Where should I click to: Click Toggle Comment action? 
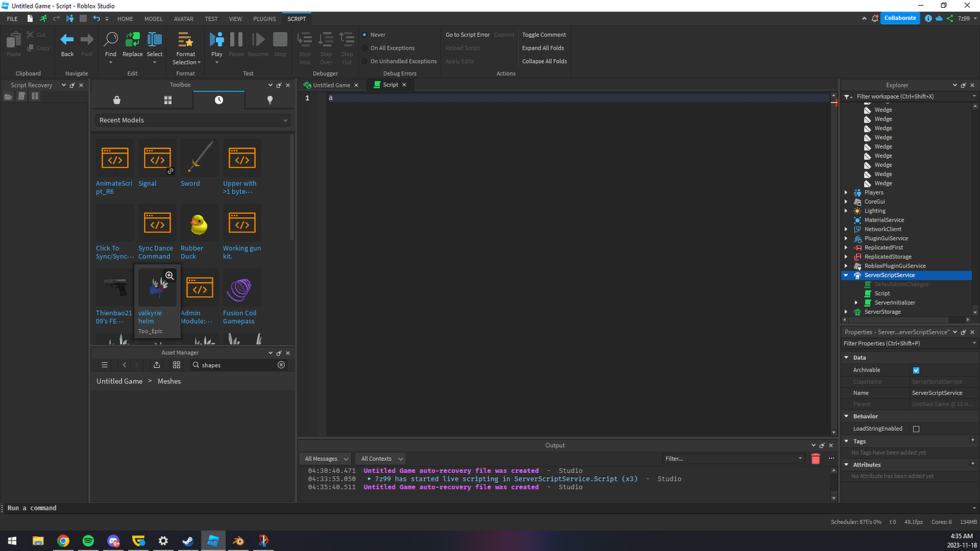(544, 35)
